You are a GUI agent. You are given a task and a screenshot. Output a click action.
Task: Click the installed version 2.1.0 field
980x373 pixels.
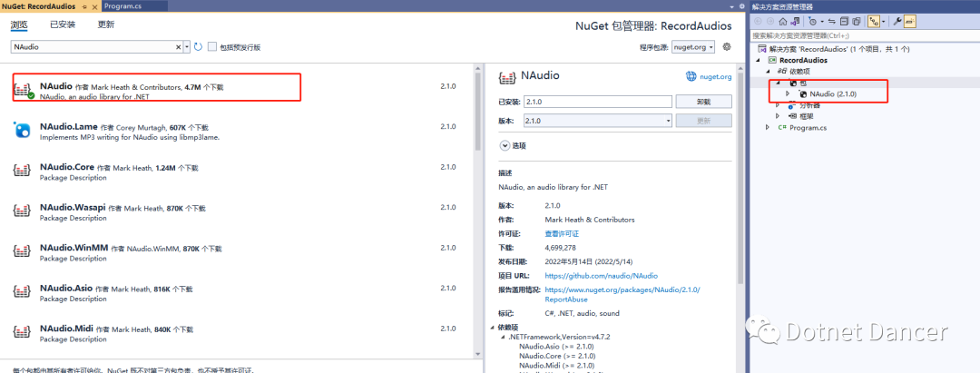(599, 102)
